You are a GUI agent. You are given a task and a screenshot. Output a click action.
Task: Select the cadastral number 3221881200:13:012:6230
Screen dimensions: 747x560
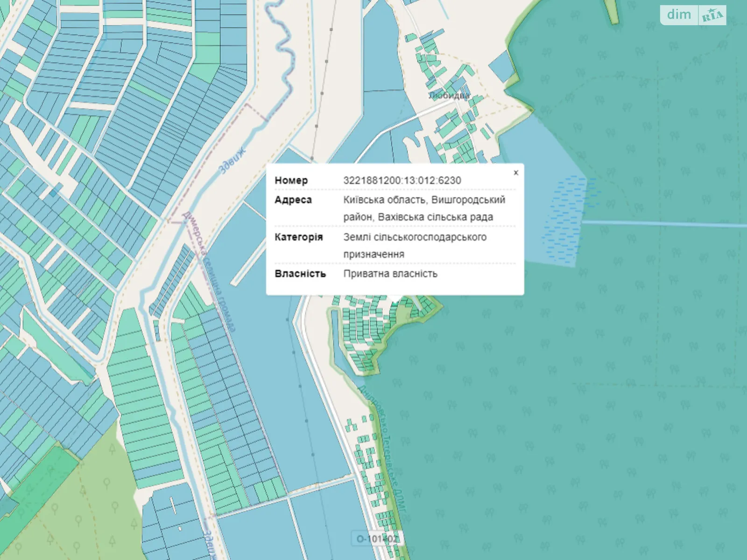pyautogui.click(x=402, y=181)
